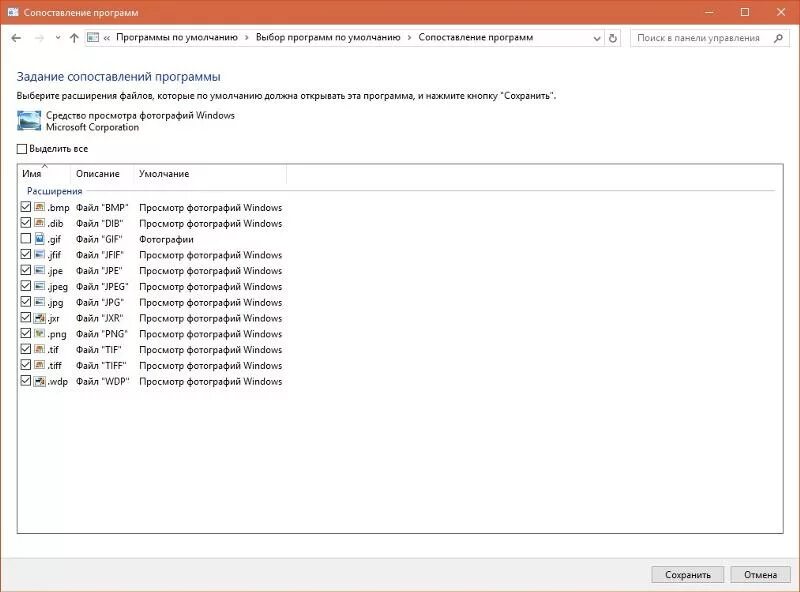The image size is (800, 592).
Task: Maximize the Сопоставление программ window
Action: 745,12
